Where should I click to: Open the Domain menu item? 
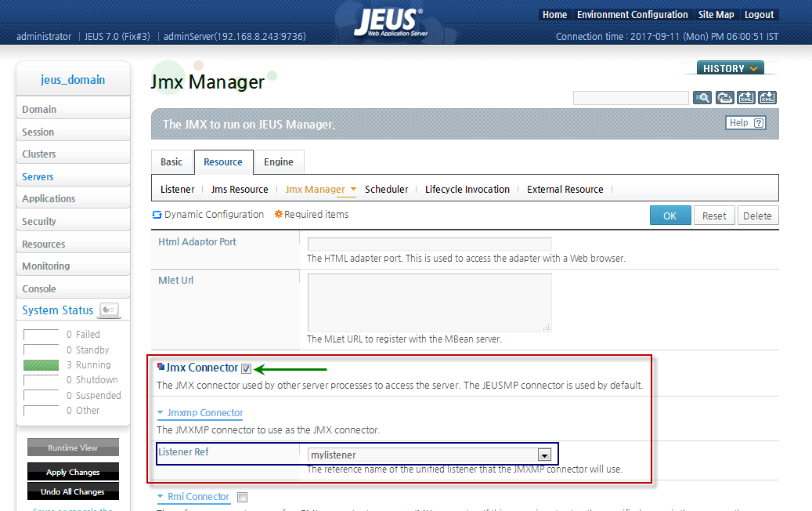click(73, 110)
